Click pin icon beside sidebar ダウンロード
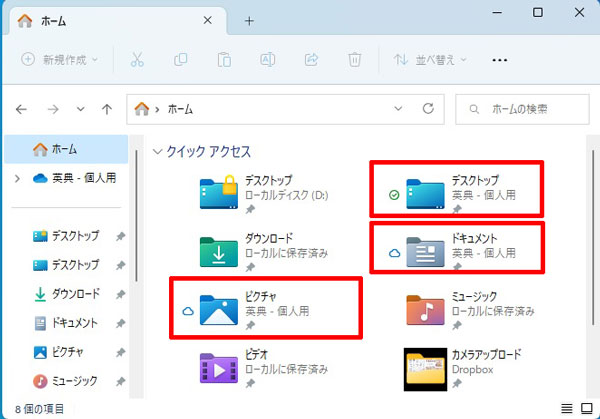The height and width of the screenshot is (419, 600). pyautogui.click(x=121, y=294)
